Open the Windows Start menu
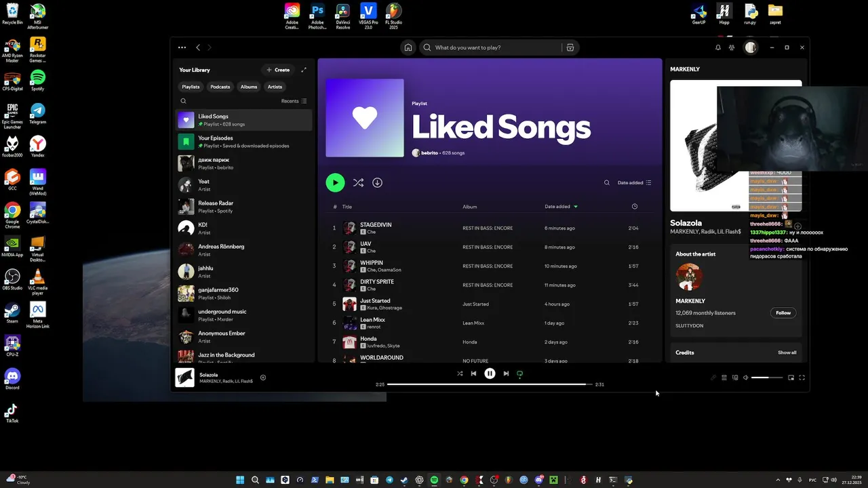868x488 pixels. tap(240, 480)
